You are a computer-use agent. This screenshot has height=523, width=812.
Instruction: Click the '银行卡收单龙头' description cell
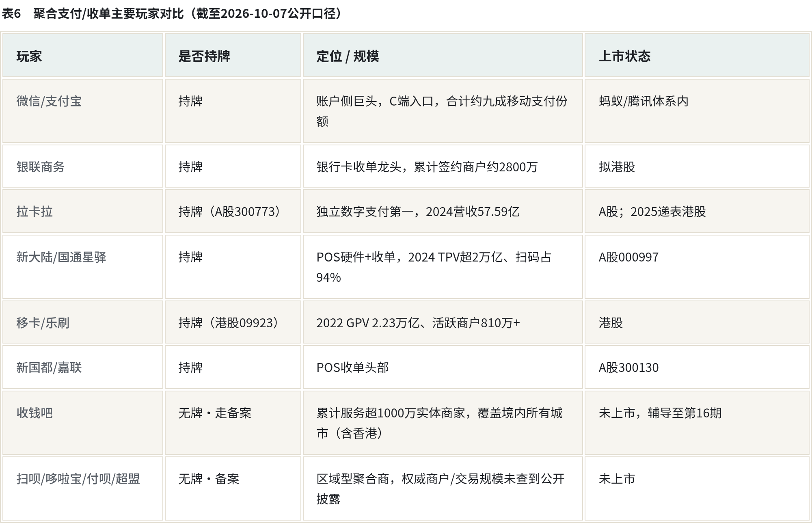[443, 166]
